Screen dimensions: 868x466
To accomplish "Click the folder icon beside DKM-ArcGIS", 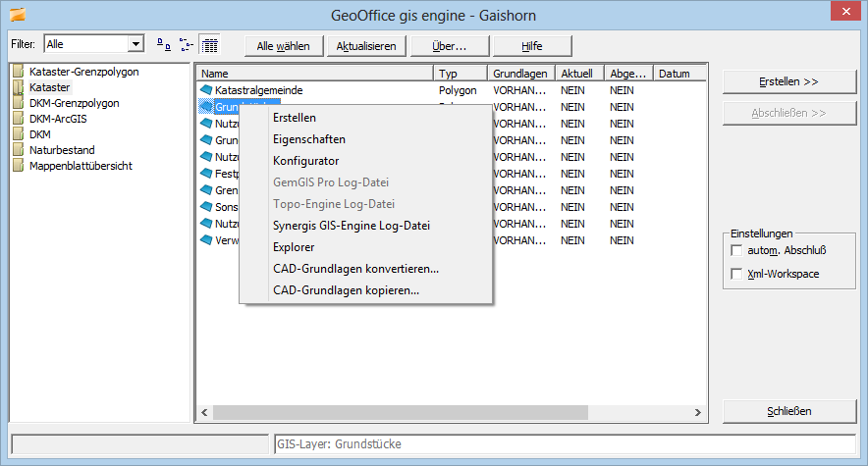I will 19,119.
